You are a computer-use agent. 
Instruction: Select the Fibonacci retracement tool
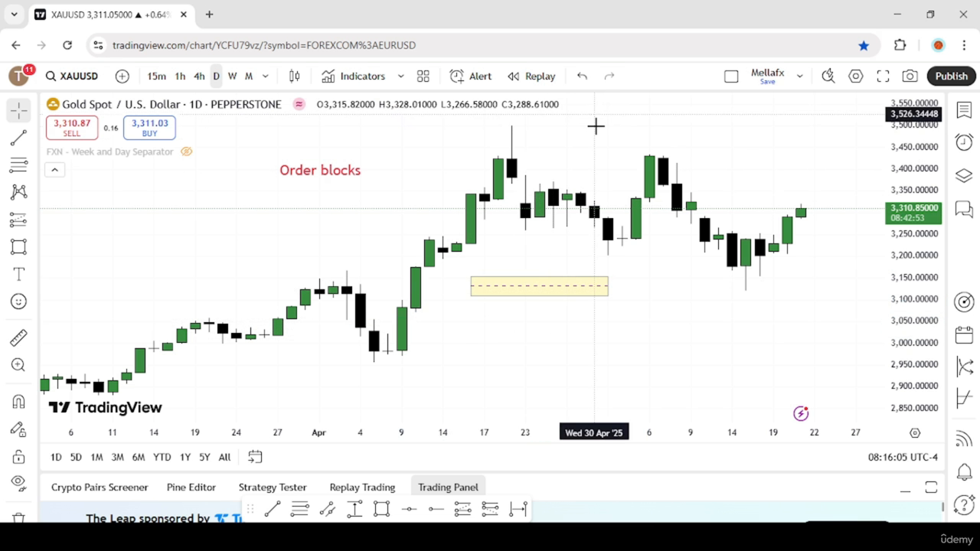(18, 165)
